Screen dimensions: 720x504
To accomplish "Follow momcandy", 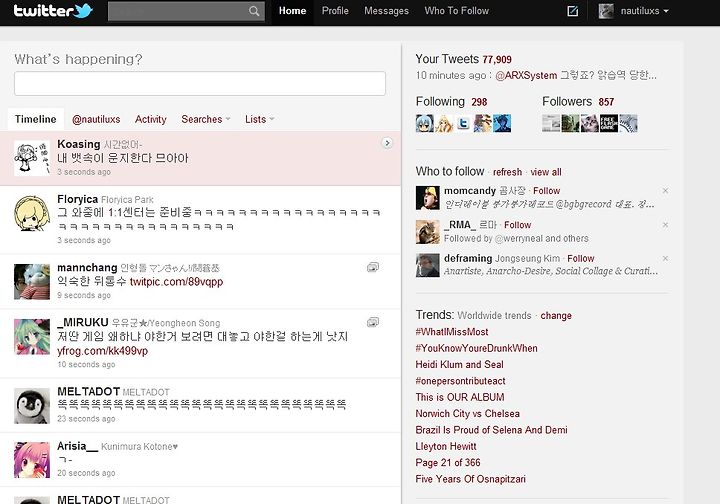I will point(546,190).
